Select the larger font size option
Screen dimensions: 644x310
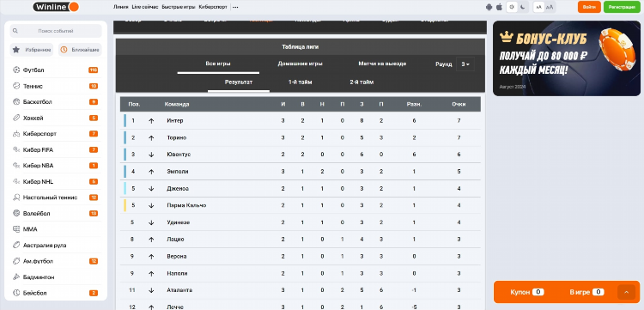point(550,7)
